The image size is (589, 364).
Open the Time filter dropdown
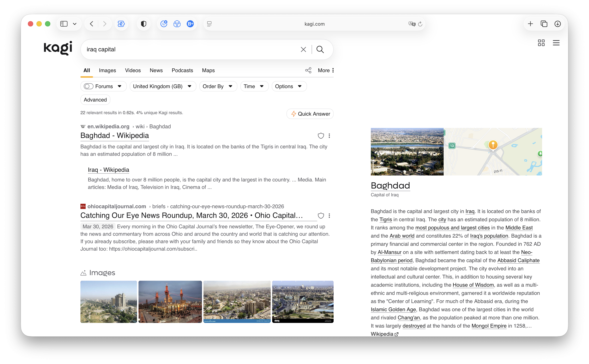[254, 86]
